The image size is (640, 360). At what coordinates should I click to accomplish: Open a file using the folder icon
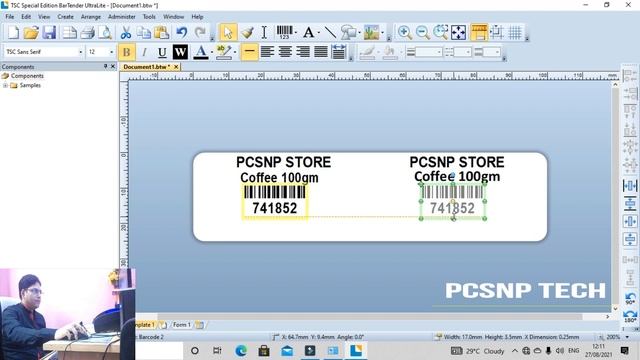[x=31, y=33]
